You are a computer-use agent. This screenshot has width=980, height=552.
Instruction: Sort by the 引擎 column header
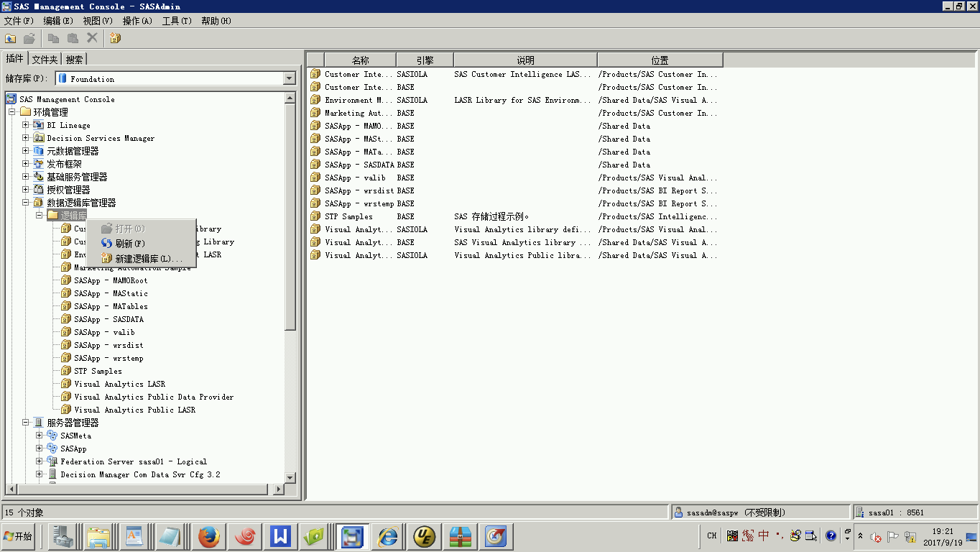pyautogui.click(x=425, y=60)
